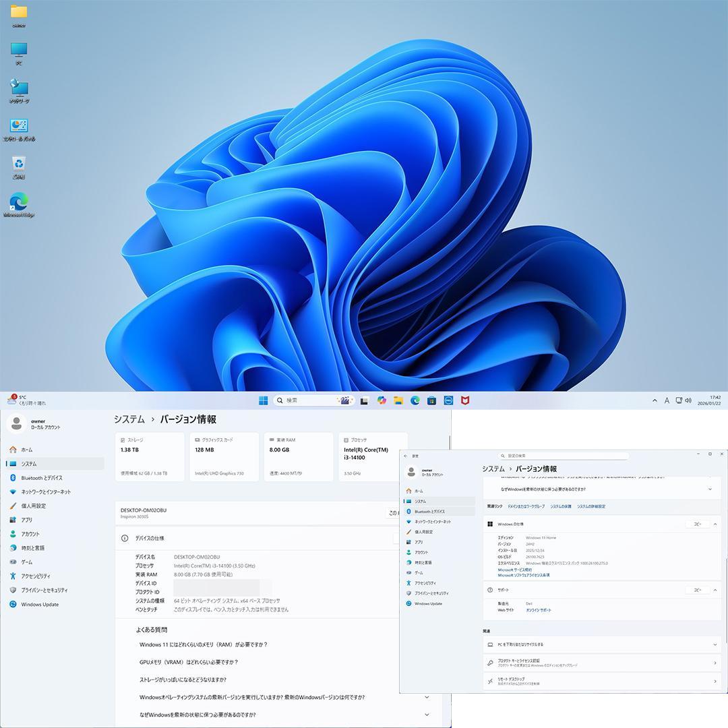Expand PC を下取りまたはリサイクルする row

[715, 644]
